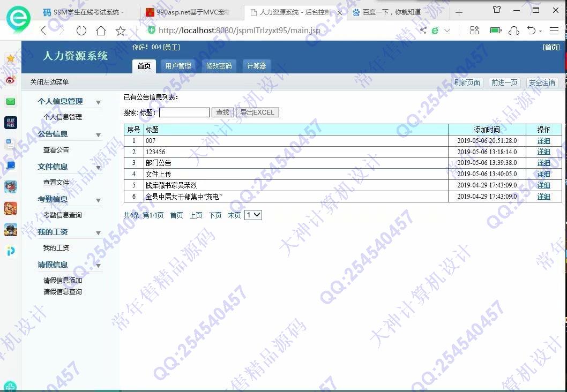
Task: Open 详细 link for 钱库藏书家吴荣烈
Action: click(x=543, y=185)
